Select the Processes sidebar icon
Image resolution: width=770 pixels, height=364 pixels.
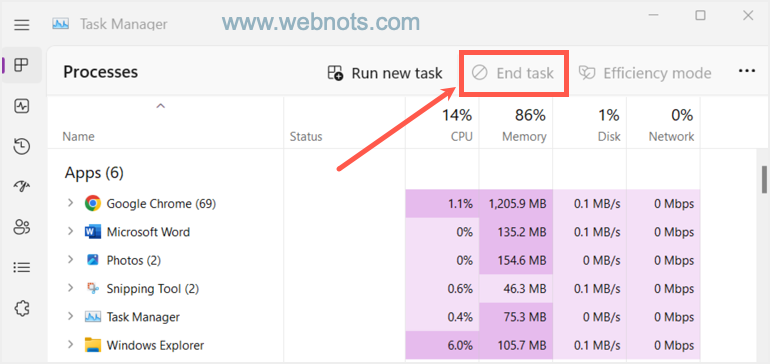click(x=22, y=64)
